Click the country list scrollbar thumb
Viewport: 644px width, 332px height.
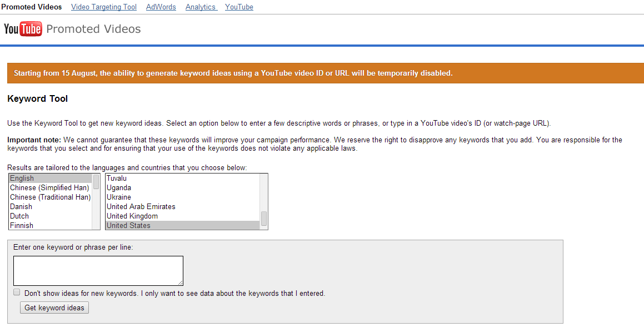coord(264,218)
